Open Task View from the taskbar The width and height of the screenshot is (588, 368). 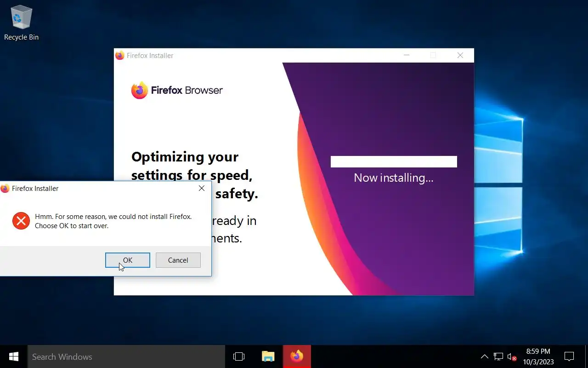coord(239,356)
